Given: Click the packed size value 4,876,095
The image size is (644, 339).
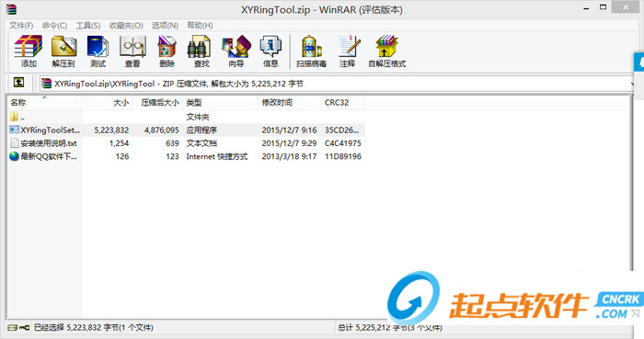Looking at the screenshot, I should 161,130.
